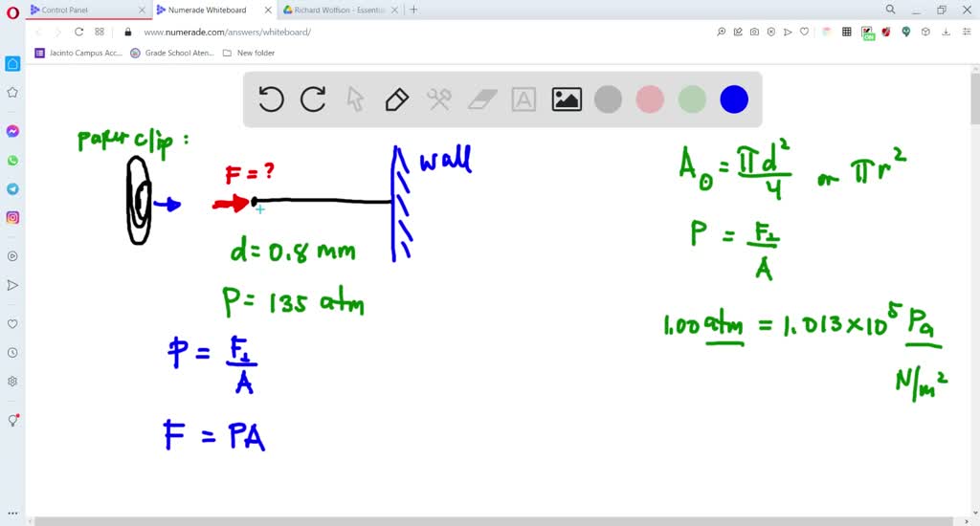Open the sidebar home icon
Image resolution: width=980 pixels, height=526 pixels.
12,64
